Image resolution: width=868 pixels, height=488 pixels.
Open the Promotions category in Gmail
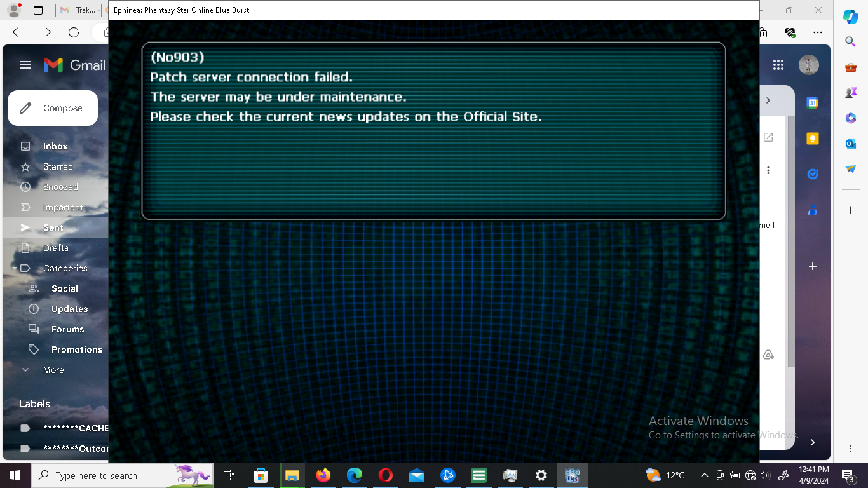[77, 349]
